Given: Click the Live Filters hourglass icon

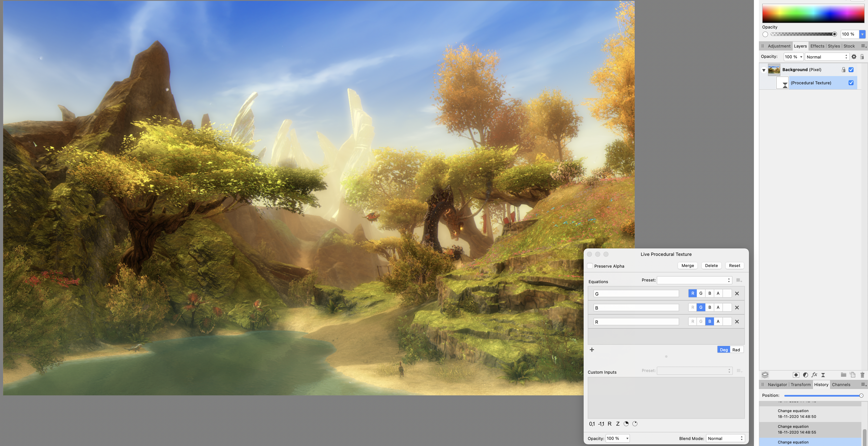Looking at the screenshot, I should [823, 375].
